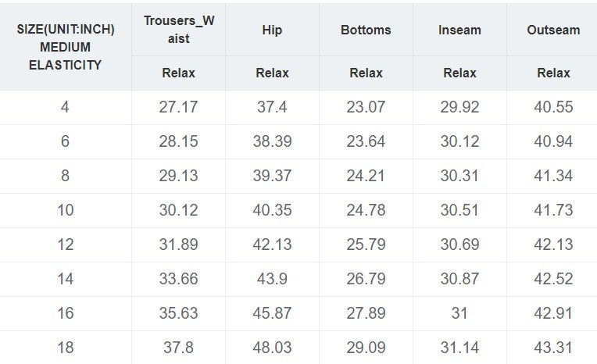Click waist value 37.8 for size 18
Image resolution: width=597 pixels, height=364 pixels.
(x=178, y=348)
